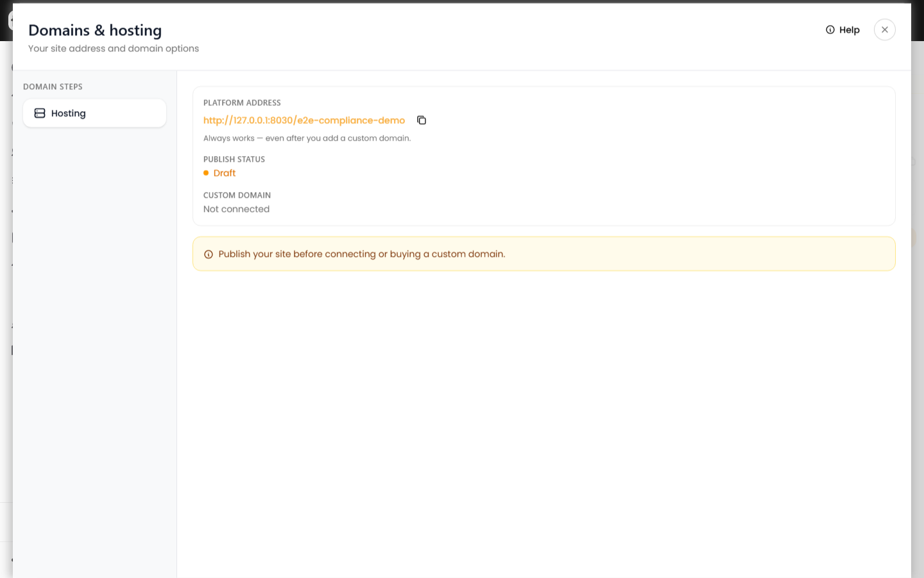This screenshot has height=578, width=924.
Task: Click the 'Always works' helper text
Action: (x=307, y=138)
